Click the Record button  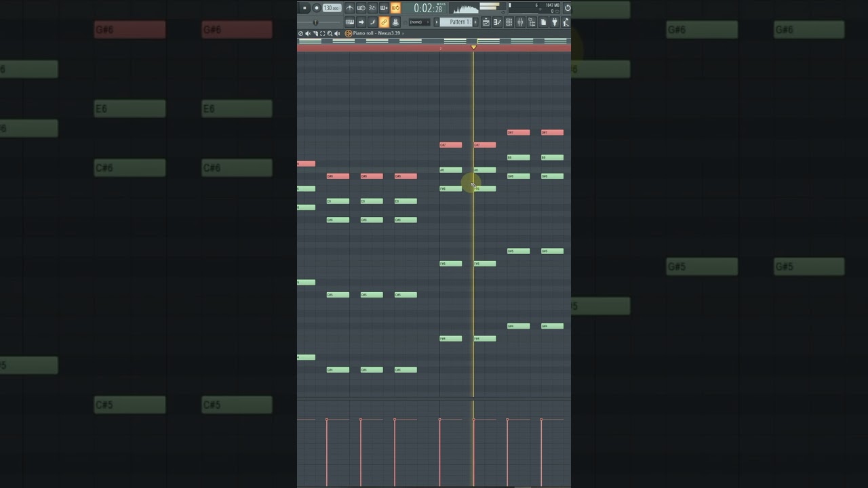317,8
